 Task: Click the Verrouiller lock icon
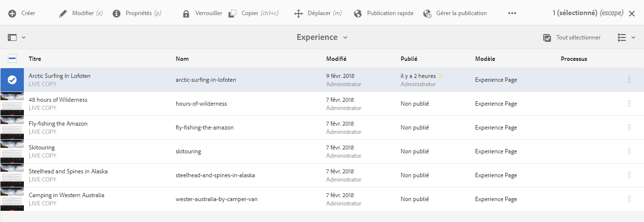[186, 14]
